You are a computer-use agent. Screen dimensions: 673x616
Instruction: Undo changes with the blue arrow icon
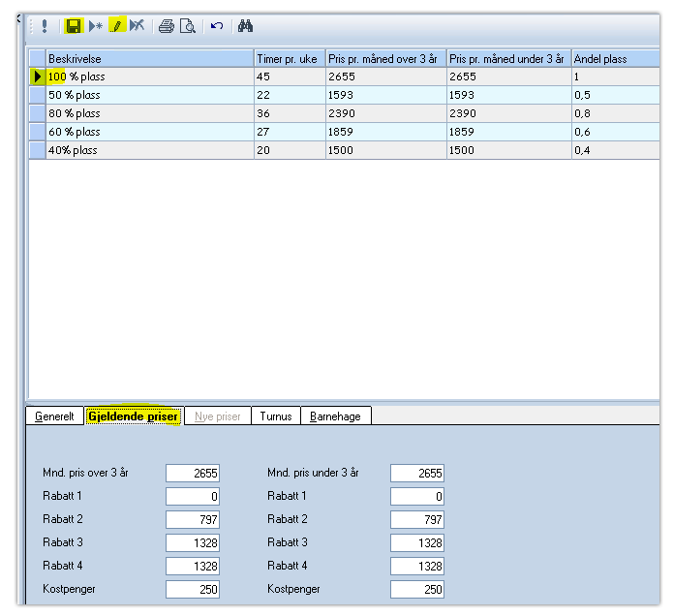217,26
